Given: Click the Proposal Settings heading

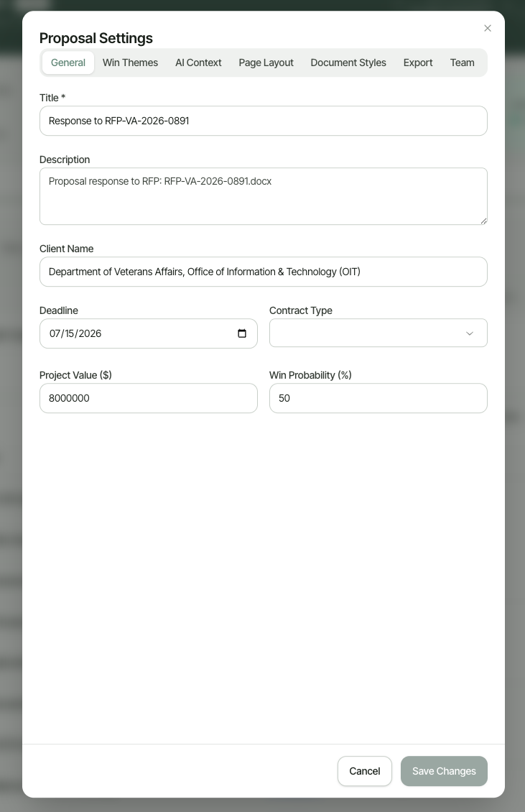Looking at the screenshot, I should 96,38.
